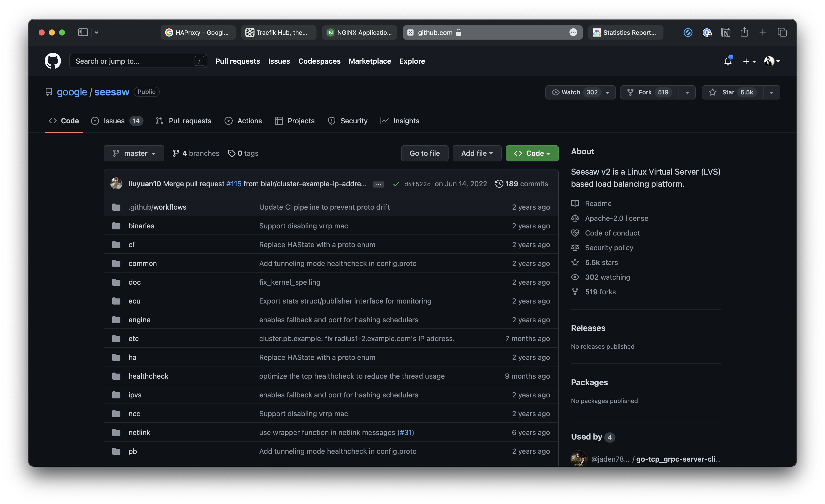
Task: Open the Add file dropdown
Action: pyautogui.click(x=477, y=153)
